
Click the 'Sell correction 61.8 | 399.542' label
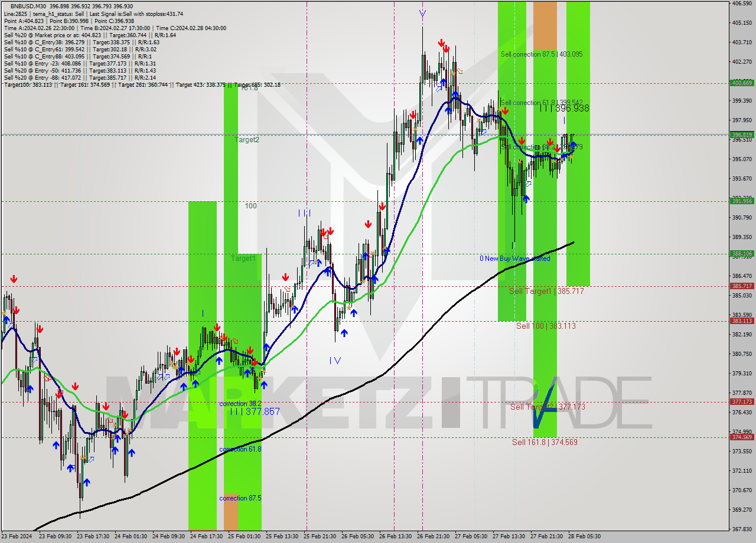542,103
